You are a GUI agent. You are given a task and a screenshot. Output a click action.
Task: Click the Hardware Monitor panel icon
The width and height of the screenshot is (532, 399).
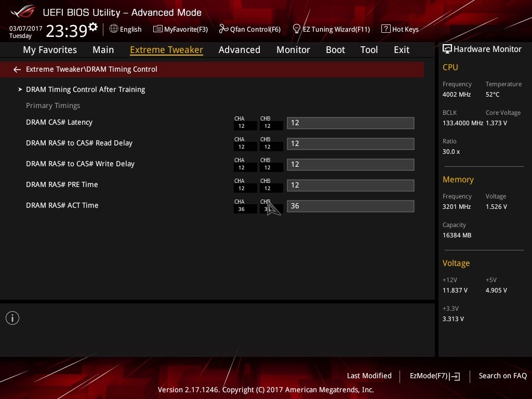point(447,49)
